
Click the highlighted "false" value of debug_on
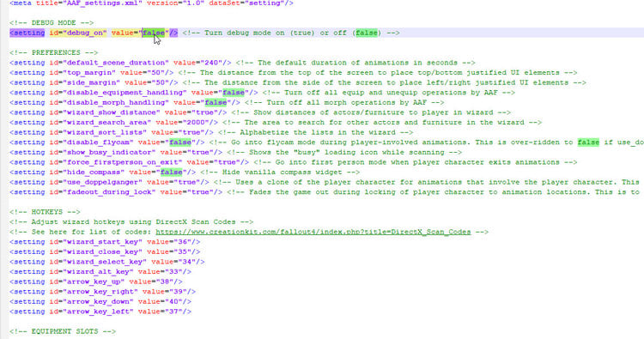coord(154,33)
